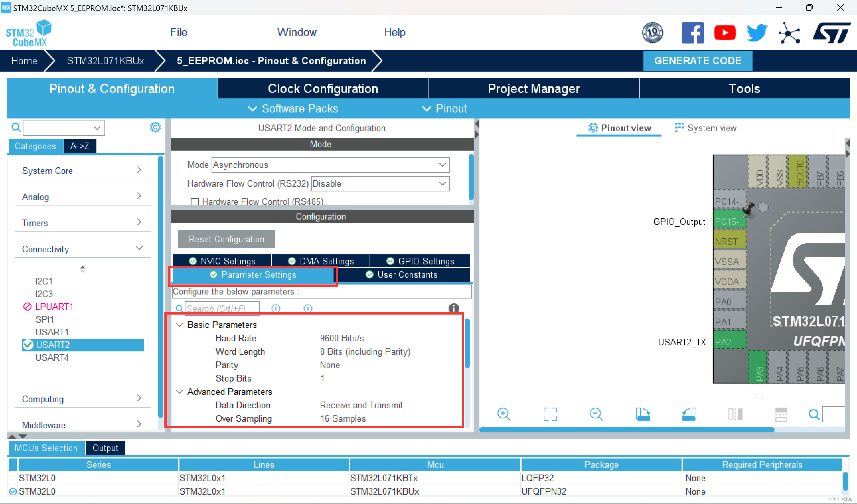
Task: Switch to A->Z sorting tab
Action: click(80, 146)
